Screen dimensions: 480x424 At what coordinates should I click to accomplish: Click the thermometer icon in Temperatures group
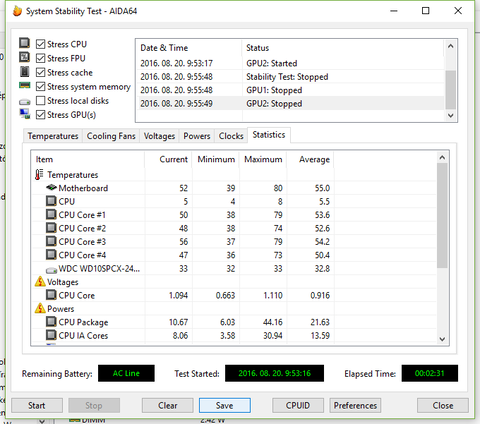pyautogui.click(x=39, y=175)
